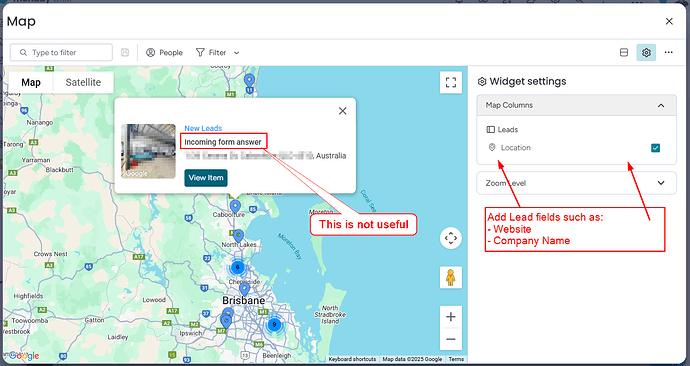Open the map Terms link
Viewport: 690px width, 366px height.
456,359
